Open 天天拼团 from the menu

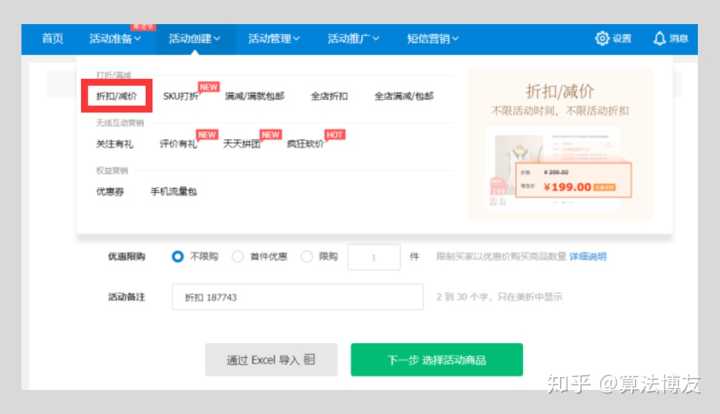241,144
